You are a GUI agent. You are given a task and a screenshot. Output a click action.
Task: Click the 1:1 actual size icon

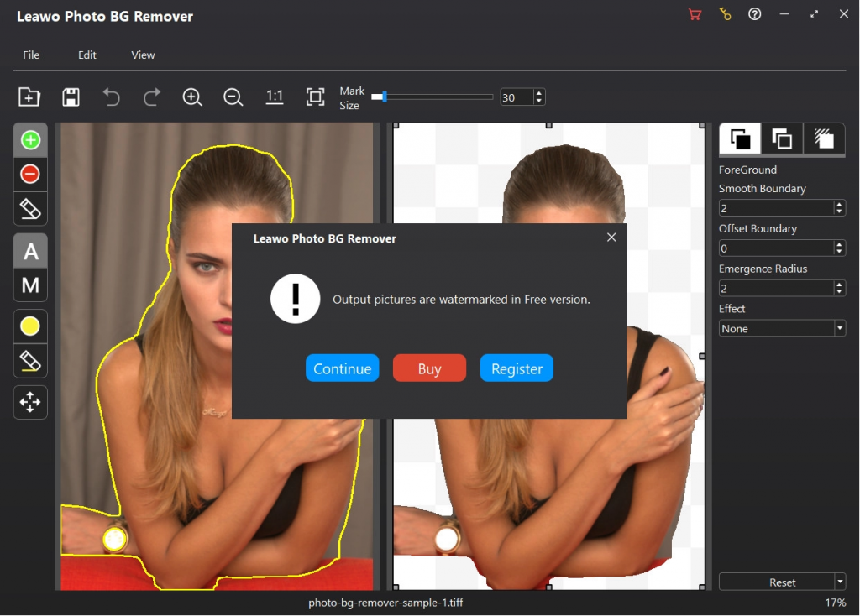click(x=274, y=97)
